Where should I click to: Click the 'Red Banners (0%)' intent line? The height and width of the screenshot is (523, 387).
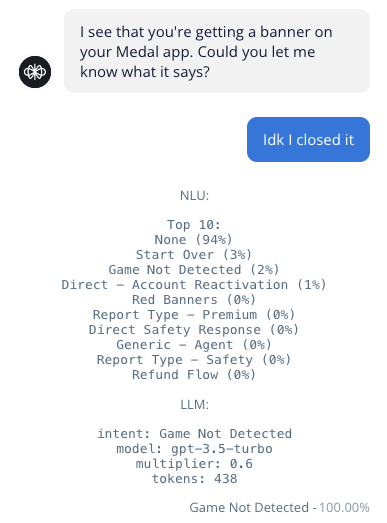(x=194, y=300)
